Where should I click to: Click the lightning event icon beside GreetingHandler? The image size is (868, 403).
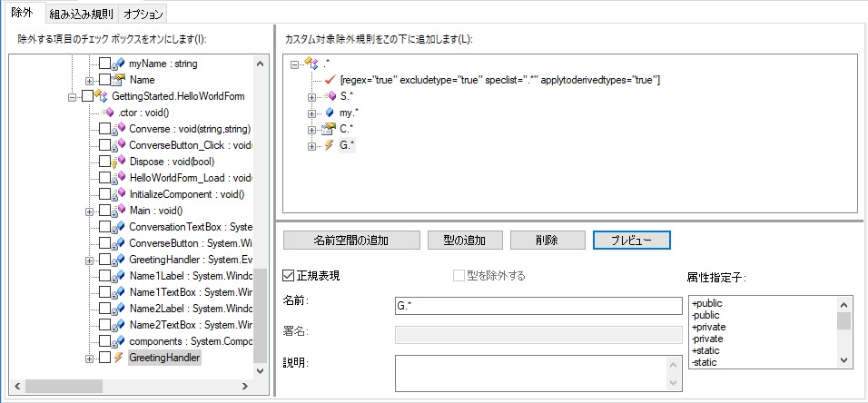click(118, 358)
